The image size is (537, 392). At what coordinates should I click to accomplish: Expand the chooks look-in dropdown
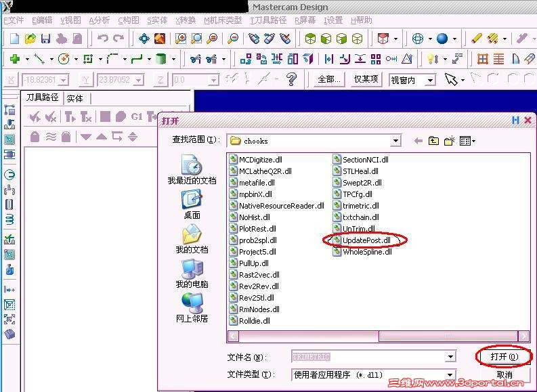pos(395,141)
